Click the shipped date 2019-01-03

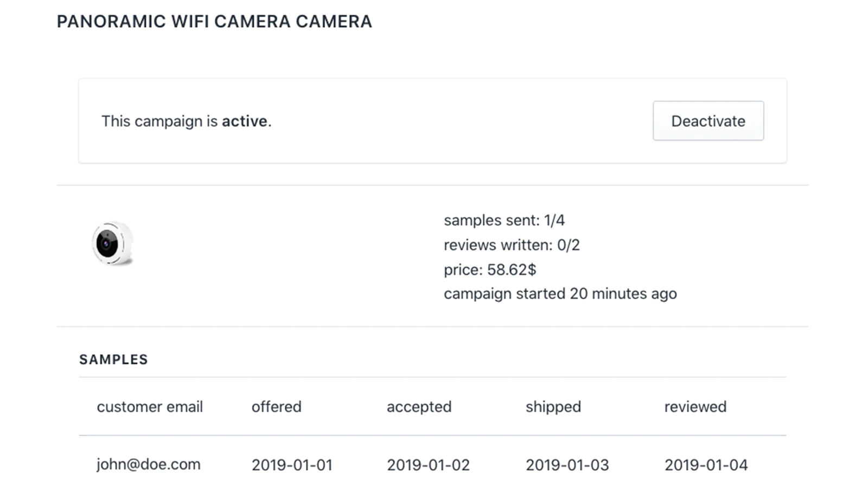[567, 465]
